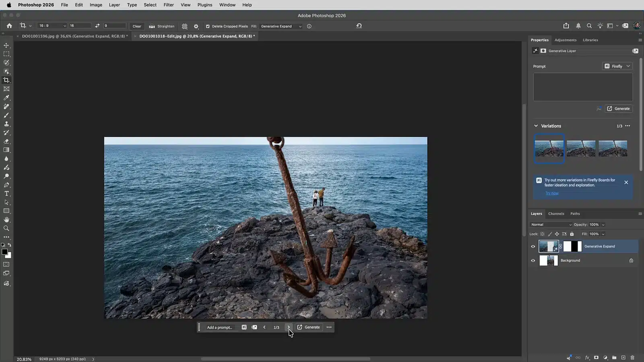Viewport: 644px width, 362px height.
Task: Select the Zoom tool
Action: tap(6, 228)
